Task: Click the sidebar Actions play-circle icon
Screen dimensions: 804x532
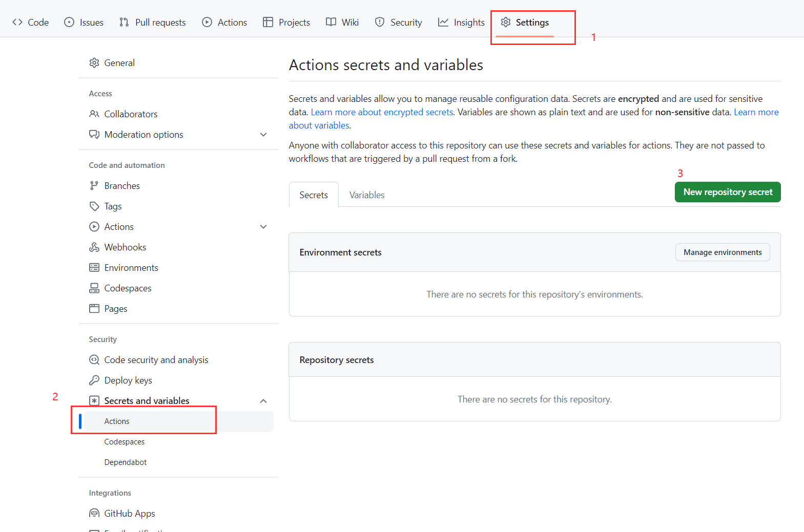Action: [94, 226]
